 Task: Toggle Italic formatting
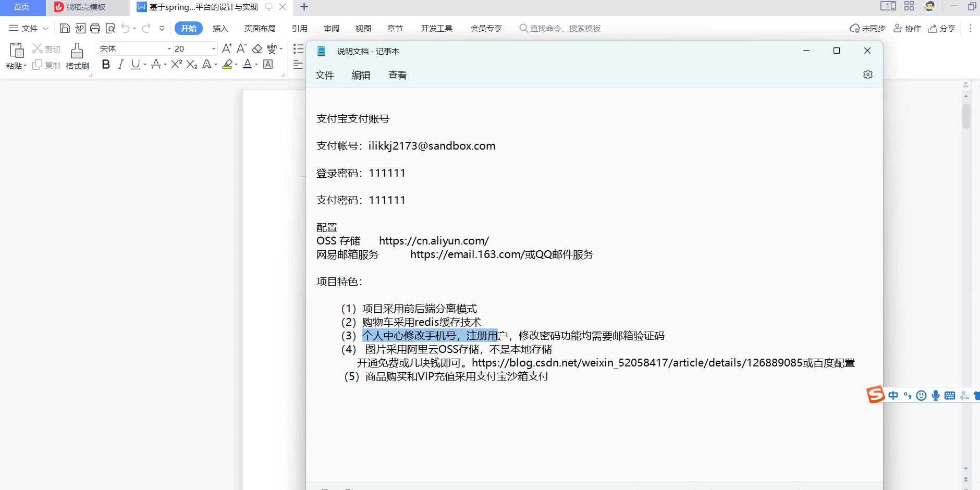(121, 64)
